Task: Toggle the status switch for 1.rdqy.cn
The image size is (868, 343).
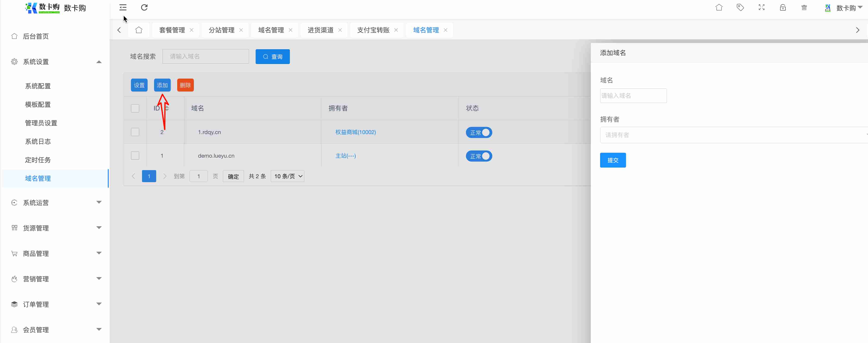Action: click(x=478, y=132)
